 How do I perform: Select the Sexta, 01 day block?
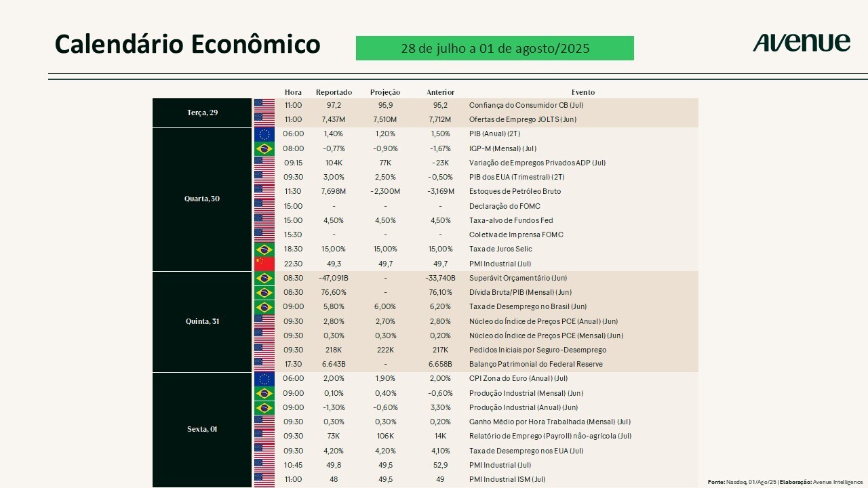tap(202, 429)
